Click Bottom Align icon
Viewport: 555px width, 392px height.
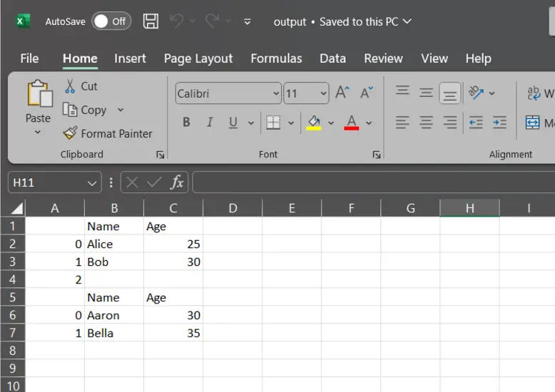450,93
